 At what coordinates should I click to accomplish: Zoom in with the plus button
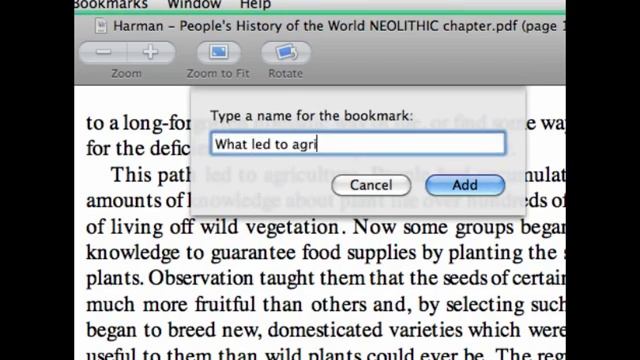pyautogui.click(x=151, y=52)
